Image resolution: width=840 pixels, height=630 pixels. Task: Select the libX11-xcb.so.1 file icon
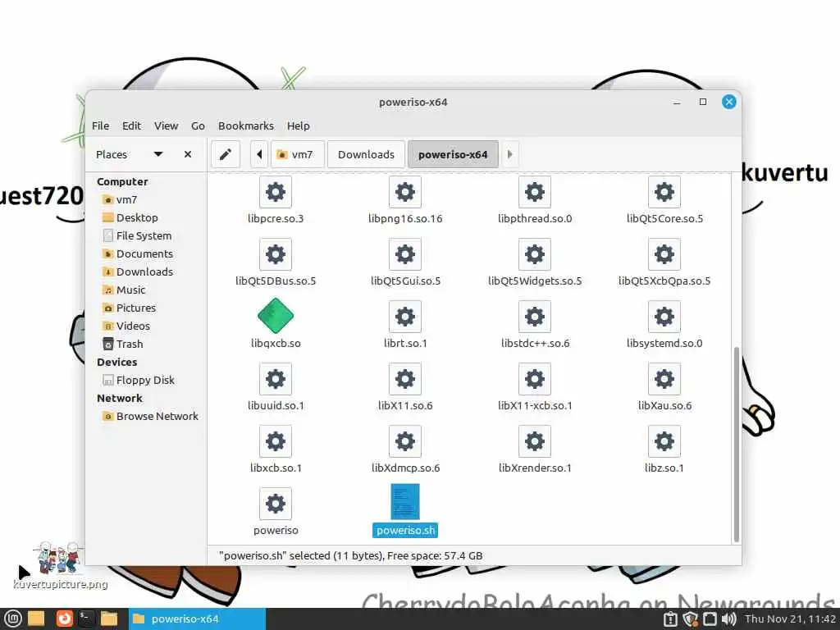pyautogui.click(x=535, y=379)
